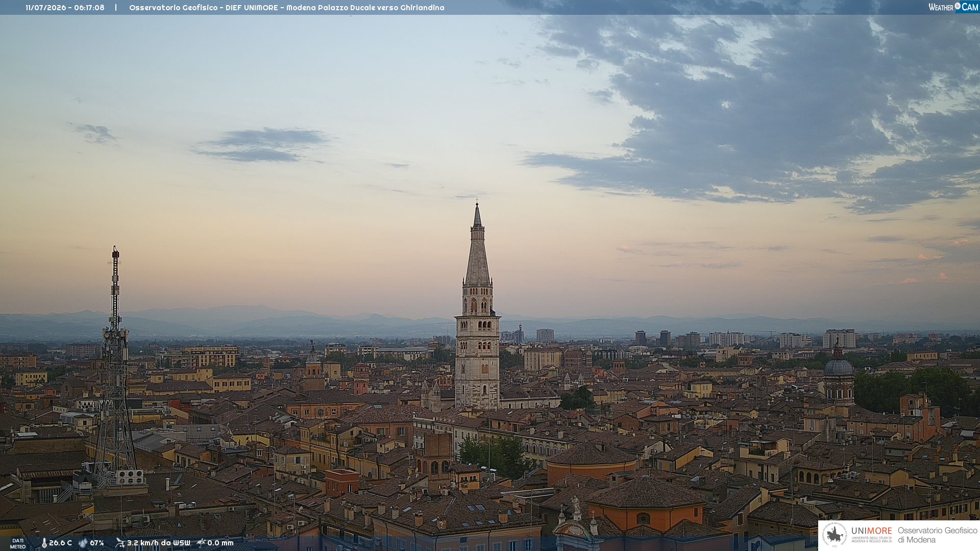Select the timestamp 11/07/2026 - 06:17:08
Screen dimensions: 980x551
click(x=65, y=8)
